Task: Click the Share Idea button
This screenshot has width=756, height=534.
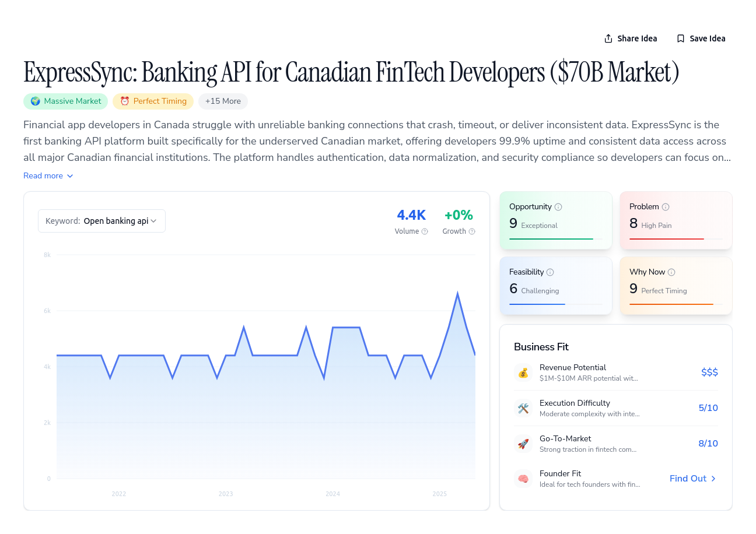Action: (631, 38)
